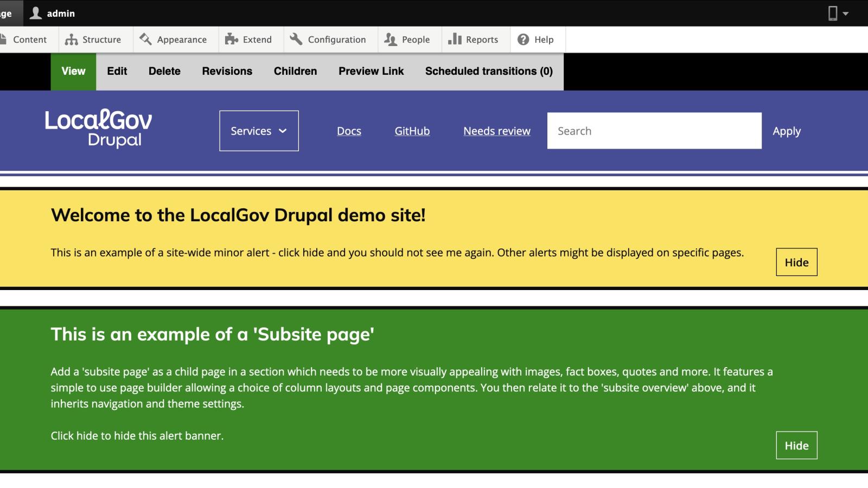Open the Services dropdown
This screenshot has width=868, height=488.
click(x=258, y=131)
